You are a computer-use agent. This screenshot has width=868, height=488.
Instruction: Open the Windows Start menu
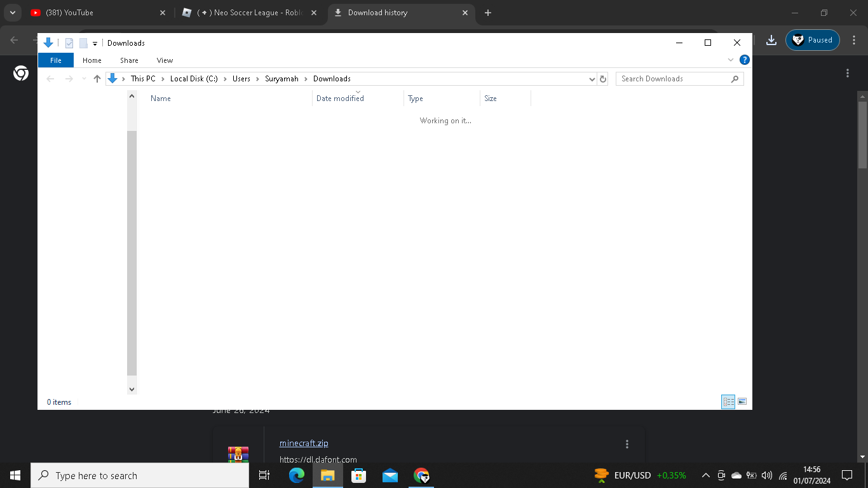click(15, 475)
